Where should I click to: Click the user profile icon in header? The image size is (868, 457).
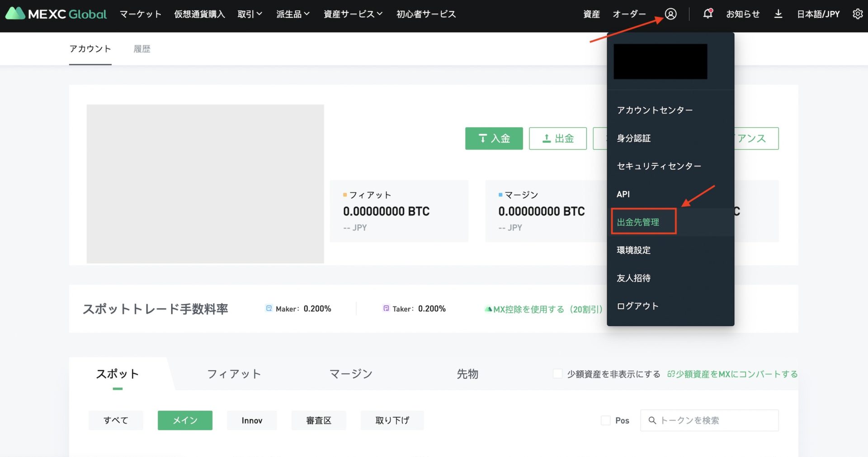coord(670,14)
